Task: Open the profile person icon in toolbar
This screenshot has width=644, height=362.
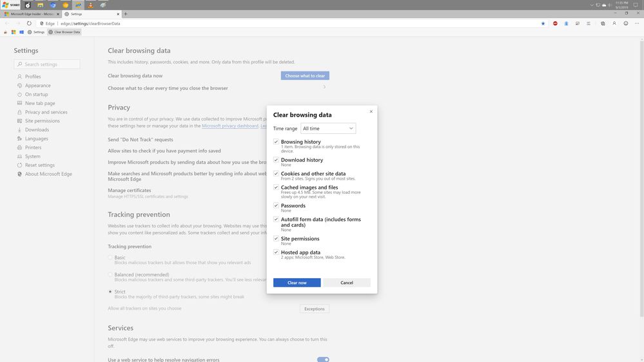Action: pos(614,23)
